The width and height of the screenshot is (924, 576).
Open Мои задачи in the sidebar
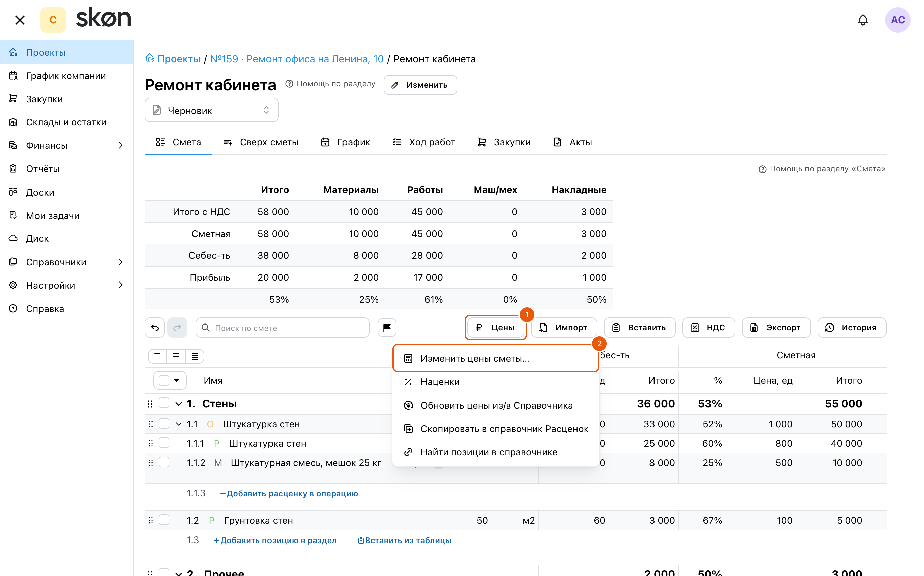click(67, 215)
